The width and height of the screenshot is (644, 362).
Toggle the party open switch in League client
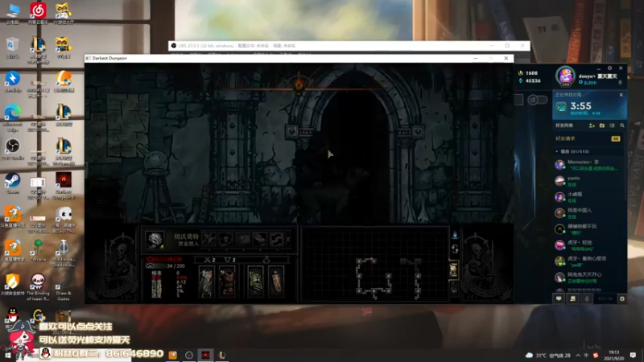click(x=537, y=100)
